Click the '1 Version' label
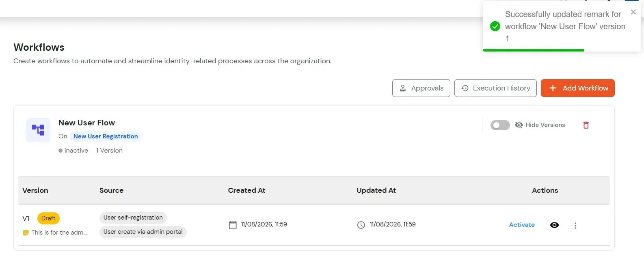The height and width of the screenshot is (278, 644). coord(109,151)
